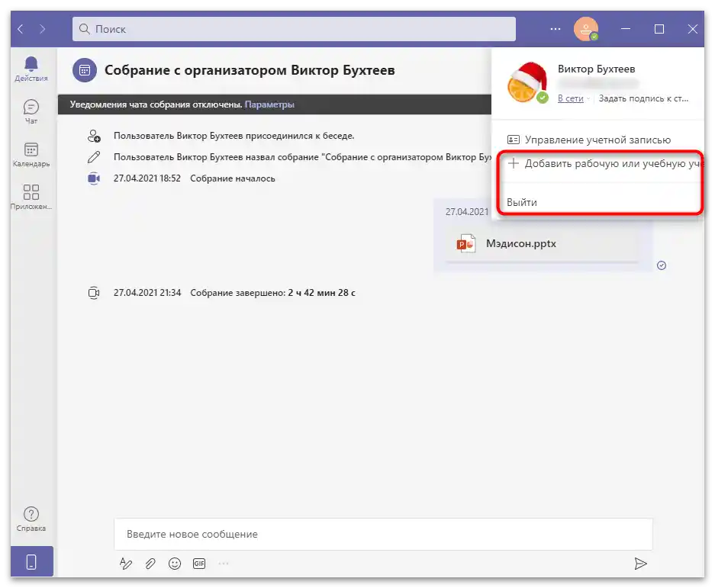Click the title Собрание с организатором Виктор Бухтеев
The image size is (715, 588).
click(250, 70)
